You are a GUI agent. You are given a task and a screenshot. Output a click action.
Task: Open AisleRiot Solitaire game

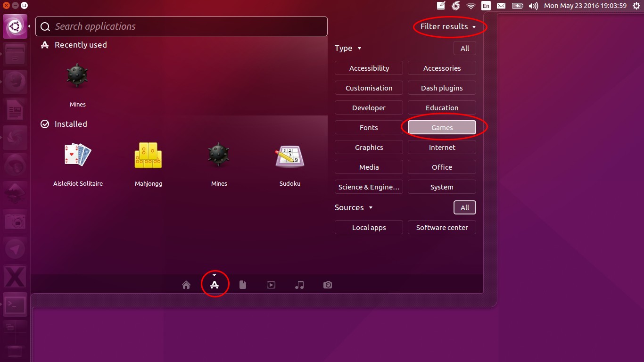coord(78,164)
